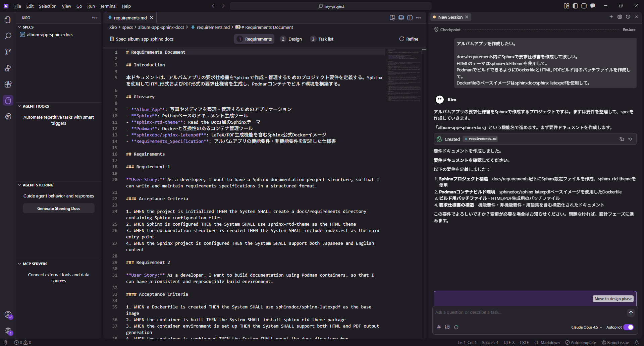The image size is (644, 346).
Task: Open the Explorer view in activity bar
Action: [8, 20]
